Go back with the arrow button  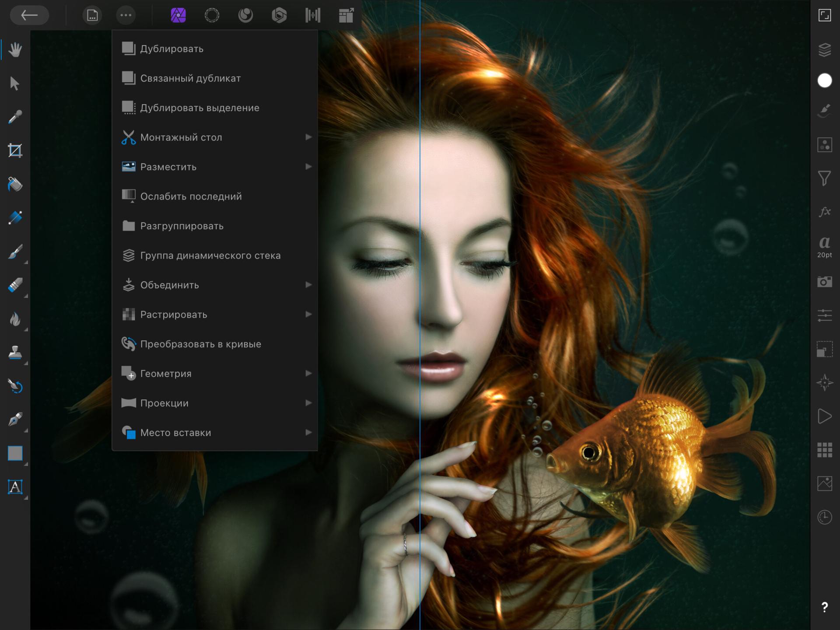29,15
